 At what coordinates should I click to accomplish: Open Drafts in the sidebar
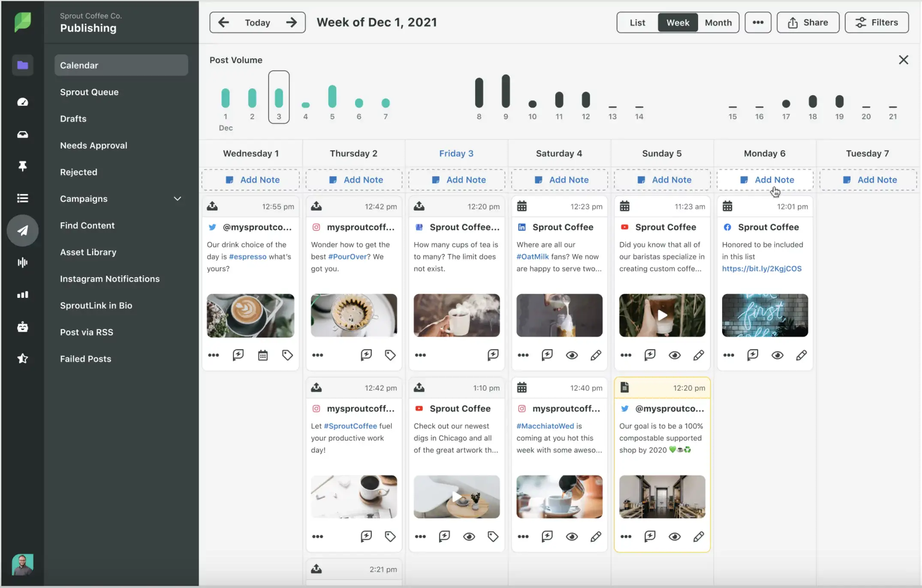tap(73, 119)
